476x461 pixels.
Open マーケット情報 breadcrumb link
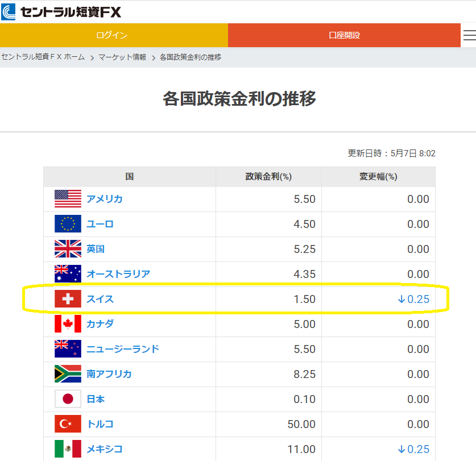(122, 57)
